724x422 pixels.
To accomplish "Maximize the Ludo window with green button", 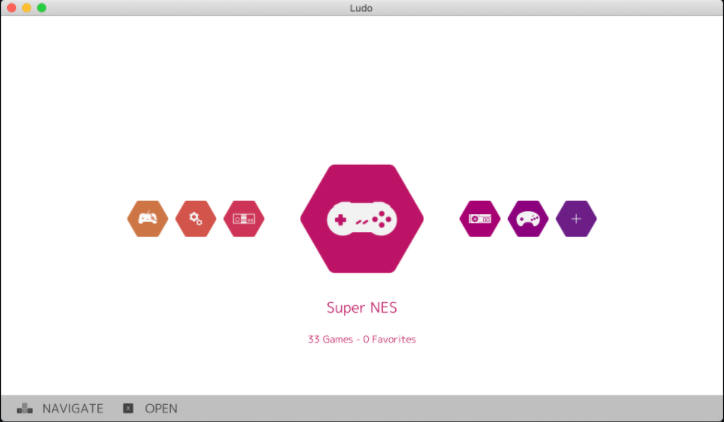I will coord(42,8).
